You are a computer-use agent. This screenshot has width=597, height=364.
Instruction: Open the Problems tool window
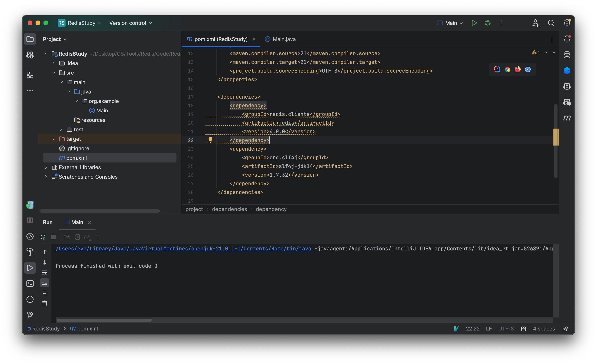(30, 299)
